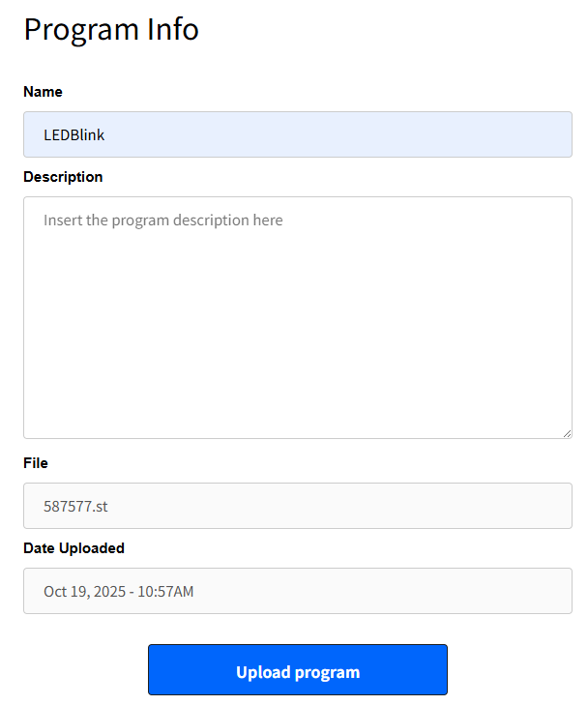Screen dimensions: 588x705
Task: Click the Program Info heading
Action: click(111, 29)
